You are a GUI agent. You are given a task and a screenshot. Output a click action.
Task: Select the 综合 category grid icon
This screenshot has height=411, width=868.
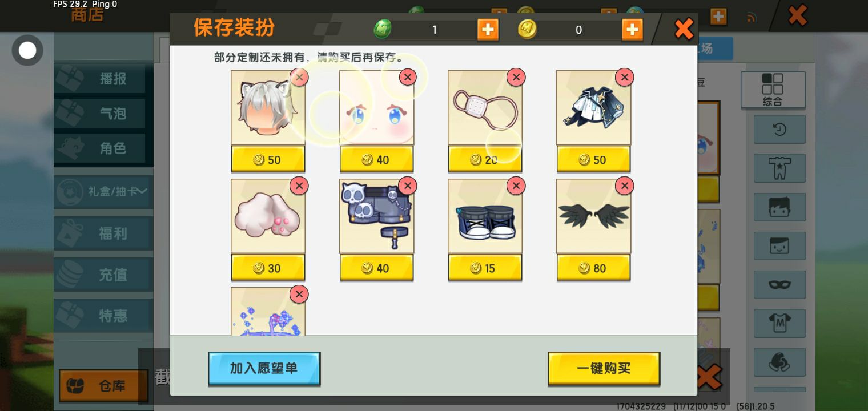coord(773,90)
